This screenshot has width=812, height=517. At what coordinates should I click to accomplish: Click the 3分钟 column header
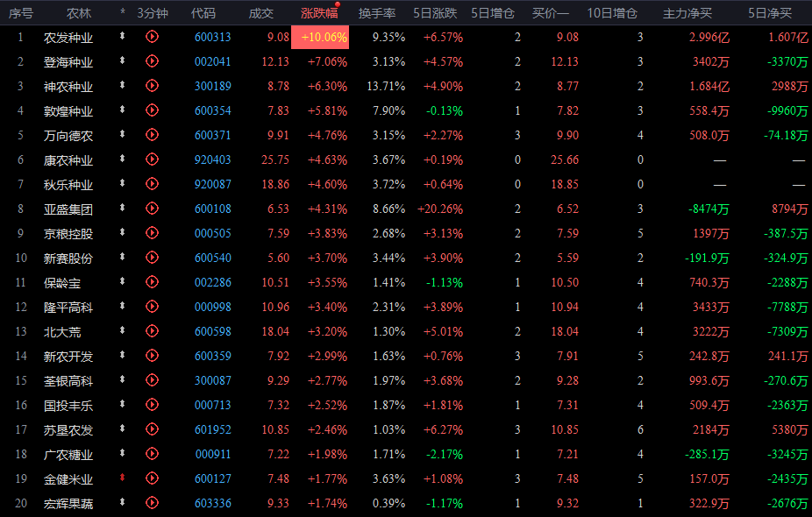tap(152, 13)
